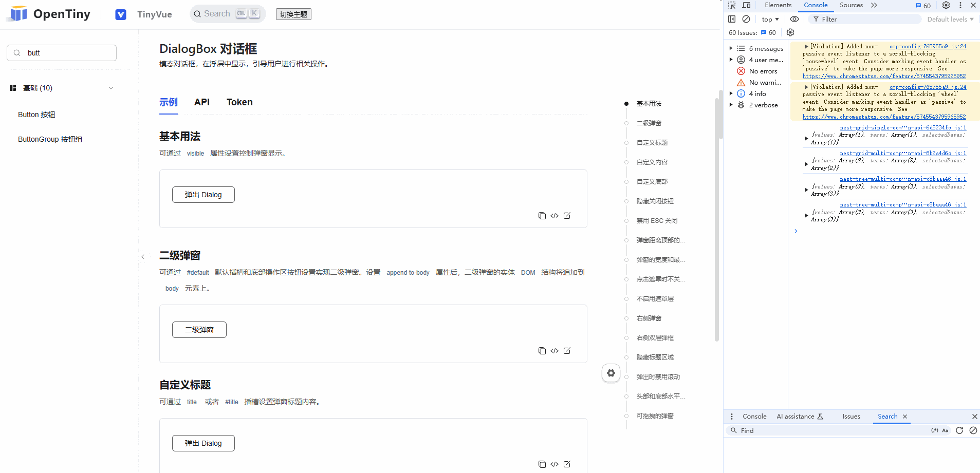Open ButtonGroup 按钮组 component page
This screenshot has width=980, height=473.
(50, 139)
